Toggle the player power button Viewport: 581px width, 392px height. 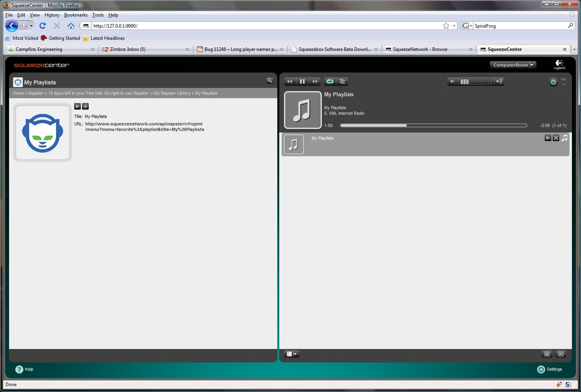coord(553,82)
